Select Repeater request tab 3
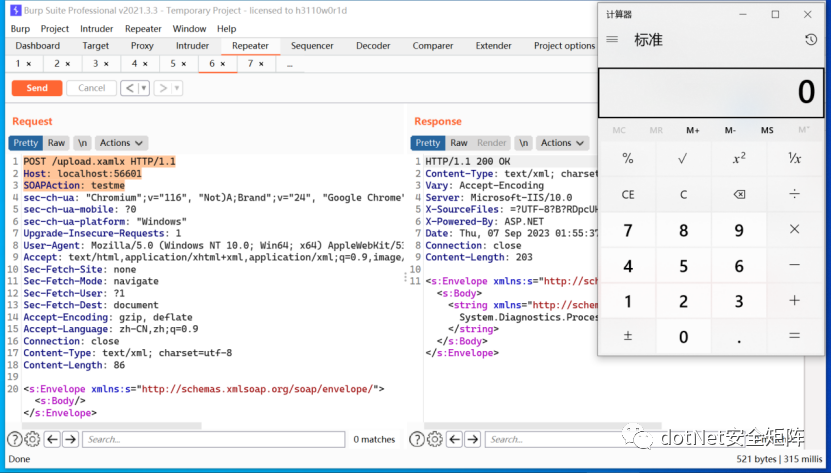 101,64
